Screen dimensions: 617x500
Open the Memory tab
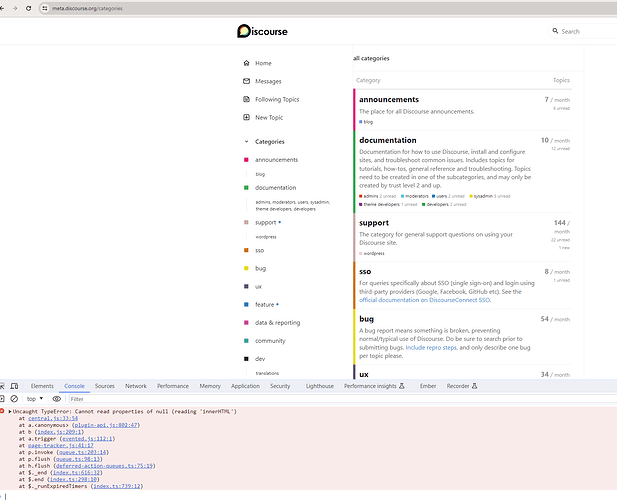210,386
